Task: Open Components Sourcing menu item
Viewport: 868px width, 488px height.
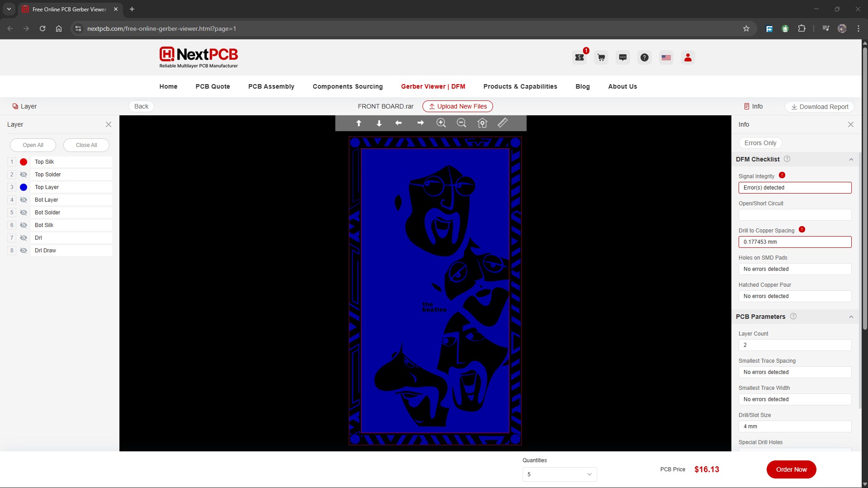Action: (x=347, y=86)
